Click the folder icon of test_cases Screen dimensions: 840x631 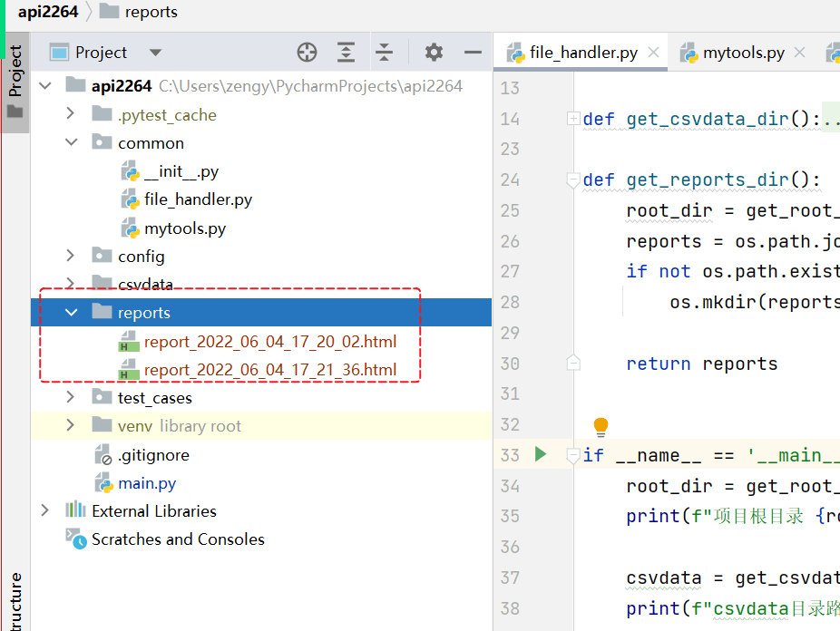(102, 396)
